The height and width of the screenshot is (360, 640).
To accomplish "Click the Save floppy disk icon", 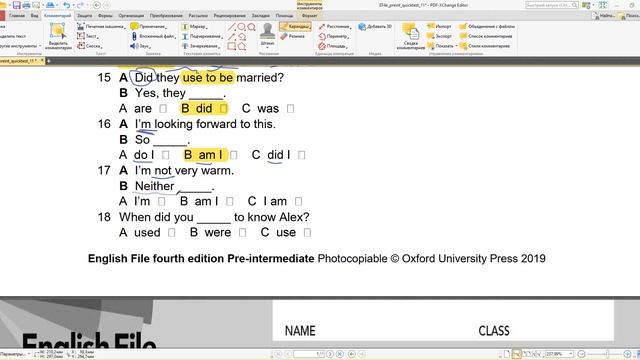I will tap(16, 5).
